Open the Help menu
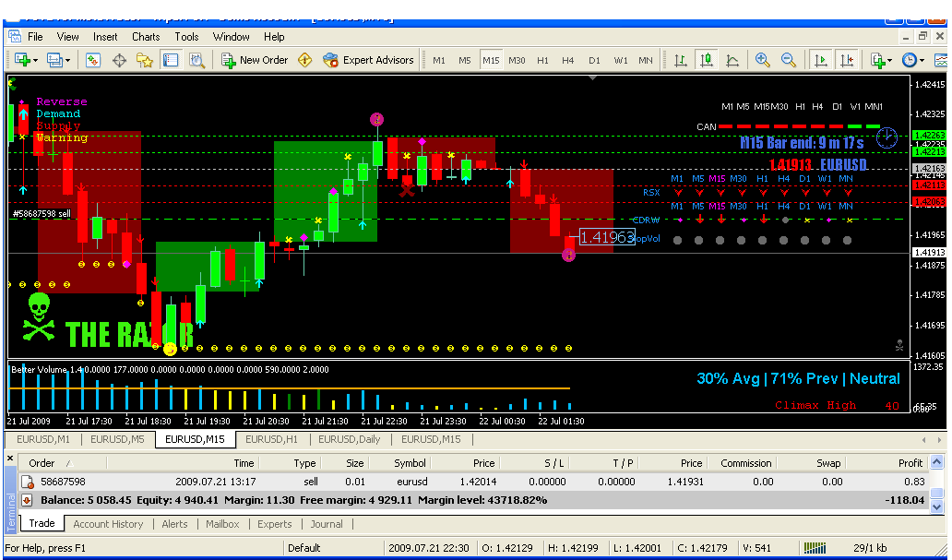This screenshot has height=560, width=952. pyautogui.click(x=274, y=37)
